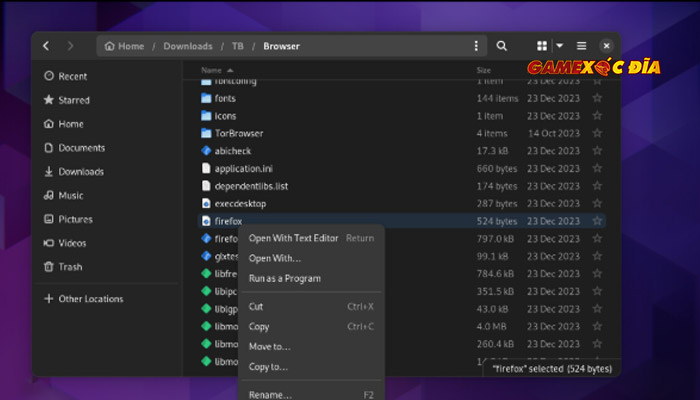Star the 524 bytes firefox file
Viewport: 700px width, 400px height.
[x=597, y=221]
